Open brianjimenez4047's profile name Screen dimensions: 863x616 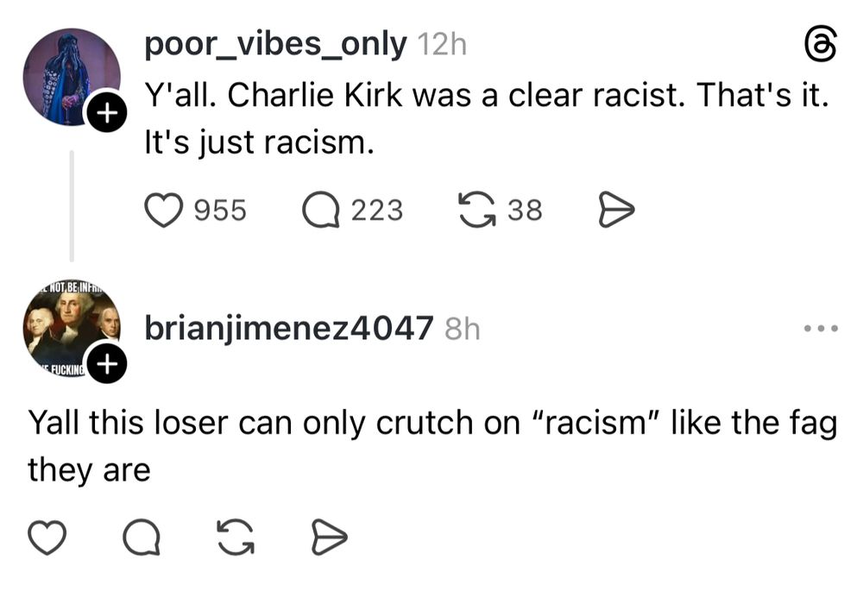click(x=288, y=327)
